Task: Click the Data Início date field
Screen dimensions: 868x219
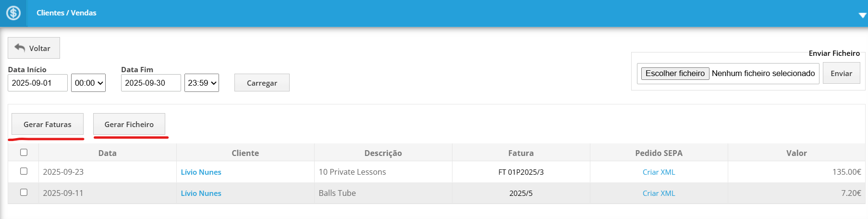Action: click(37, 83)
